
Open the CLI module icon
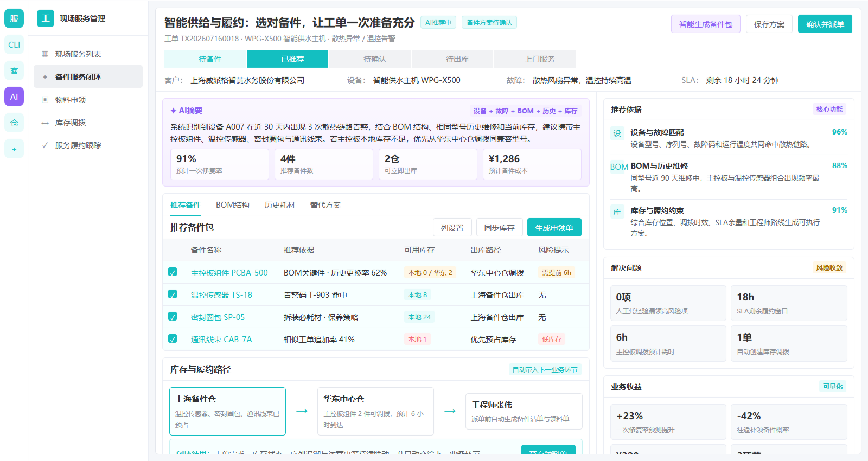coord(14,44)
